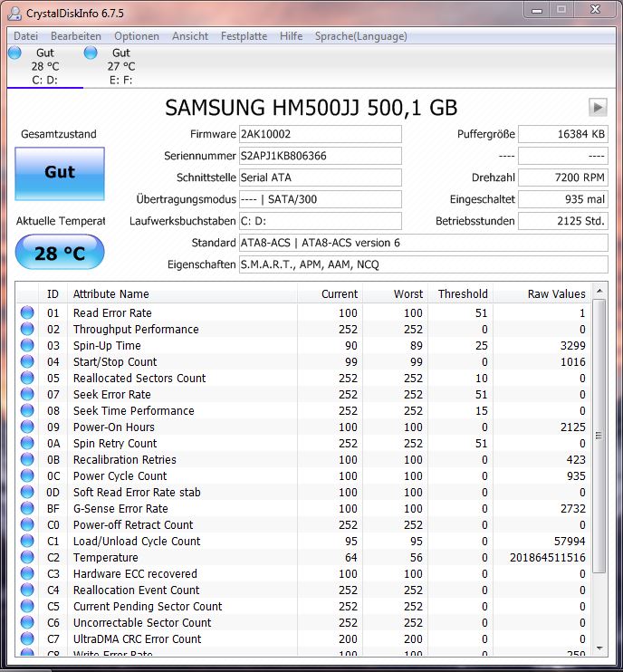
Task: Open the Datei menu
Action: [25, 36]
